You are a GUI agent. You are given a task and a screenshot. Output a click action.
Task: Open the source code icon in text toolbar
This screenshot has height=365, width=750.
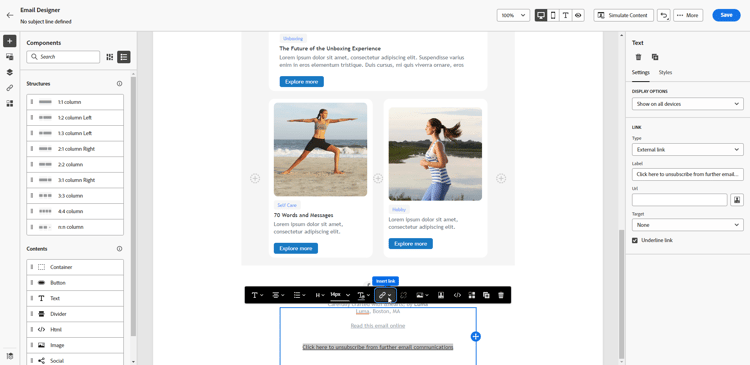(457, 295)
